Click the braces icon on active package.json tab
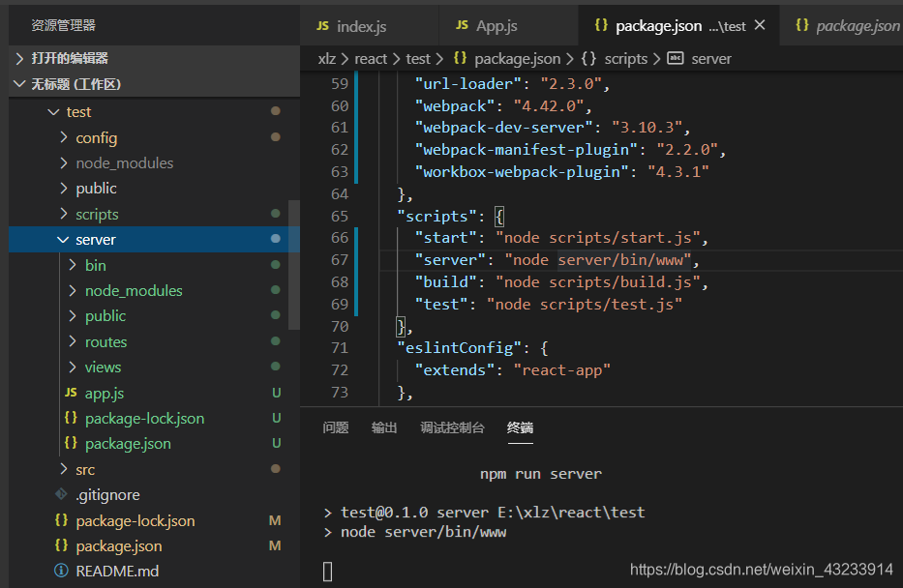903x588 pixels. tap(601, 25)
